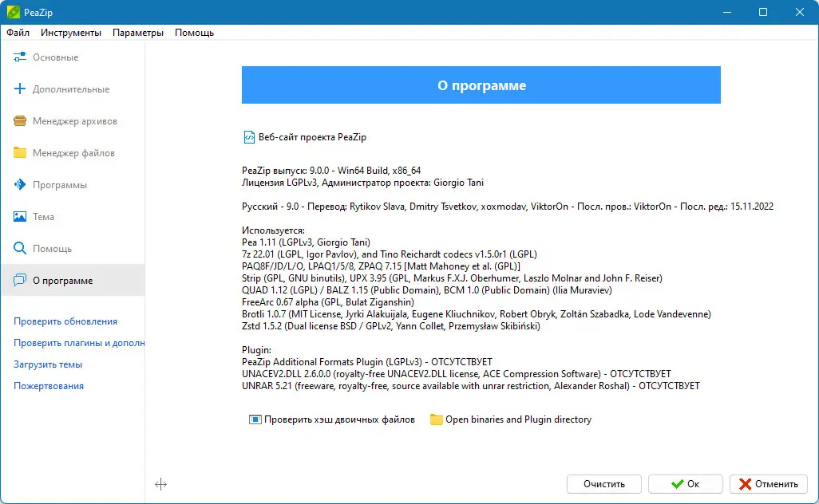This screenshot has height=504, width=819.
Task: Подтвердить нажатием кнопки Ок
Action: tap(685, 483)
